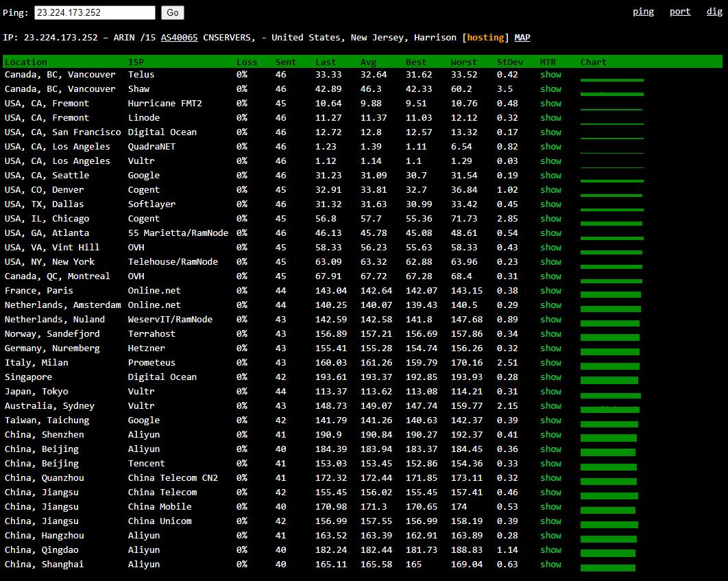Select the 'Germany, Nuremberg' location cell
The width and height of the screenshot is (728, 581).
tap(52, 348)
